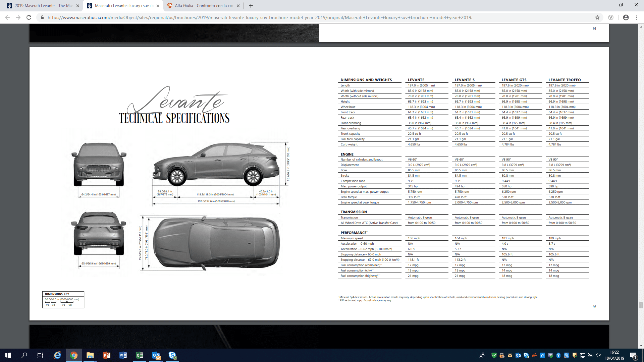
Task: Open PowerPoint from the taskbar
Action: pos(107,355)
